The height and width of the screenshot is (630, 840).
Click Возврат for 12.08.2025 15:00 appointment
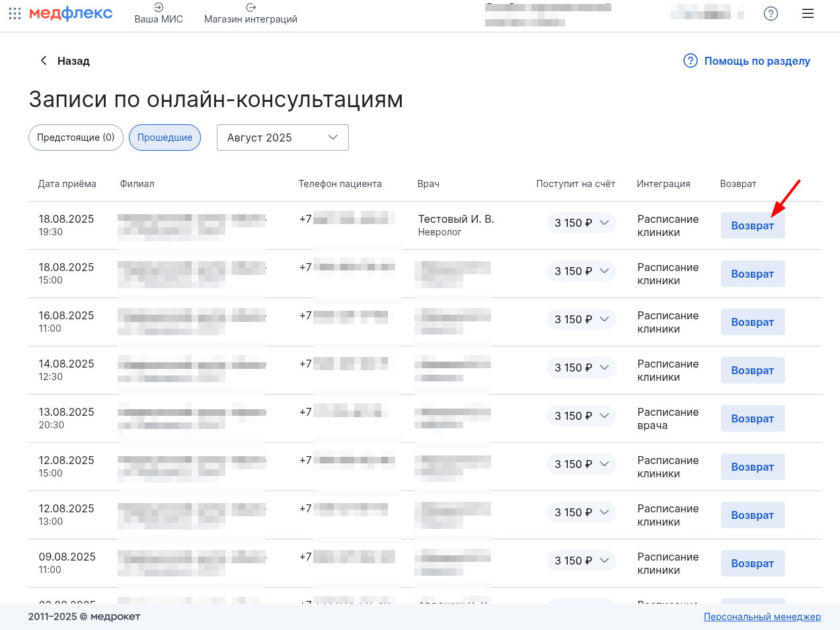[753, 467]
